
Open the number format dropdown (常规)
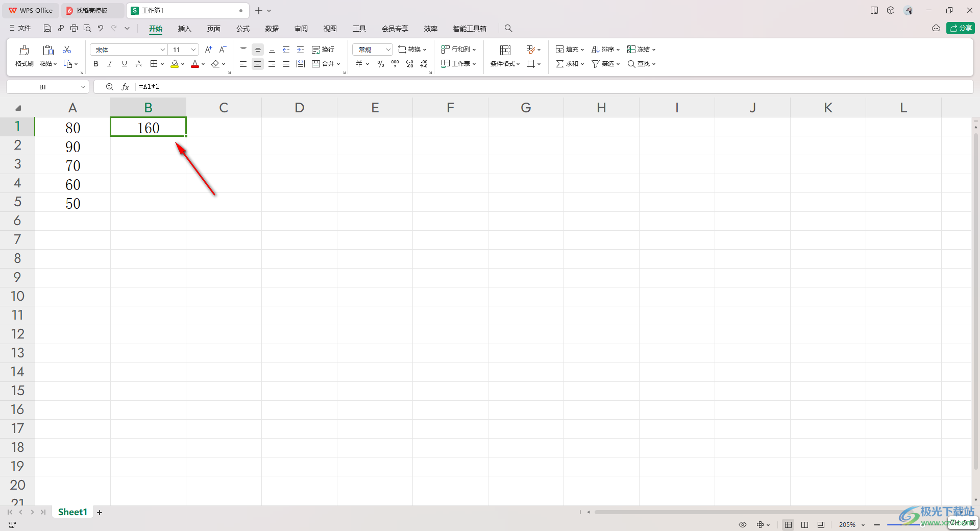[388, 50]
